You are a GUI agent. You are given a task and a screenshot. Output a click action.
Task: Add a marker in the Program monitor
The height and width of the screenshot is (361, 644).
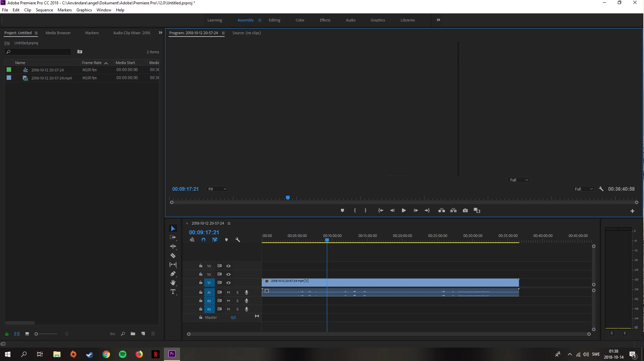(x=342, y=210)
